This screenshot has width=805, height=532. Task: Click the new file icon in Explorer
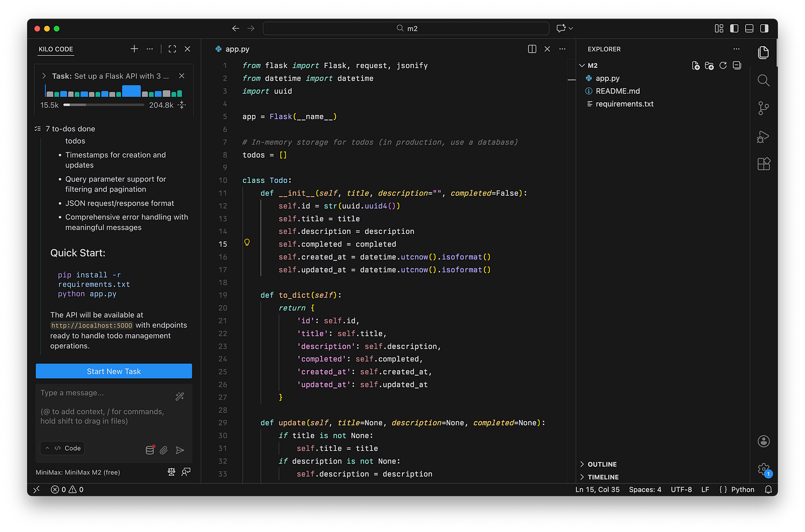pyautogui.click(x=696, y=66)
